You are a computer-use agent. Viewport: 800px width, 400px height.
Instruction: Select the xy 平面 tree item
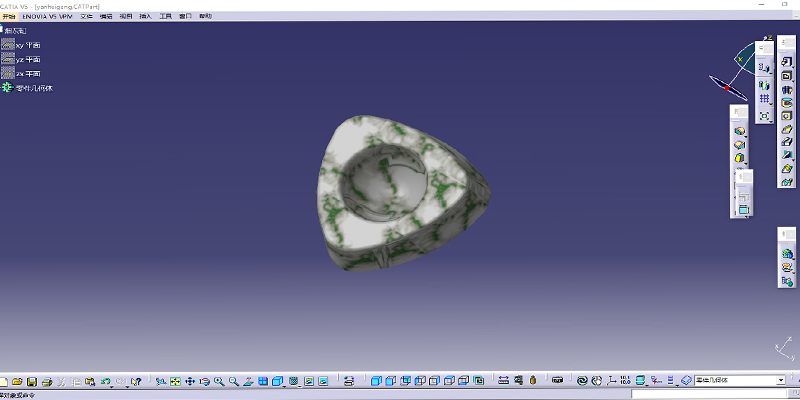click(x=27, y=45)
